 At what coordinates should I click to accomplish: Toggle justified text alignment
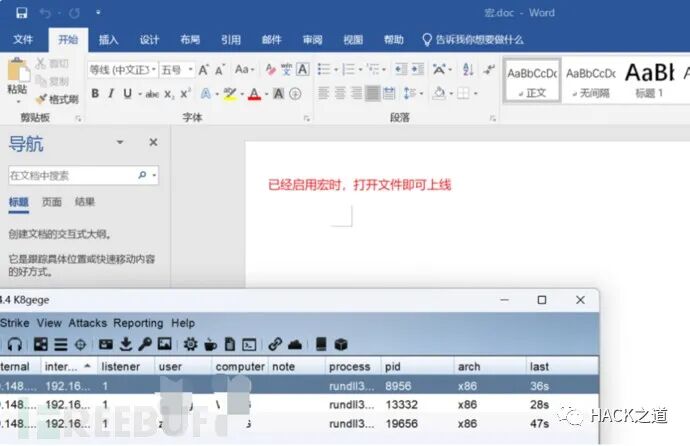pyautogui.click(x=372, y=93)
